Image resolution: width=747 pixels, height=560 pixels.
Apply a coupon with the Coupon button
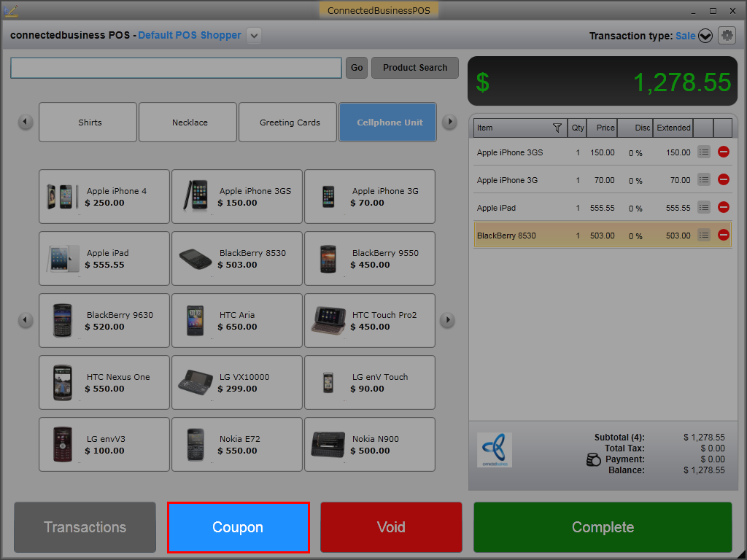pos(239,527)
